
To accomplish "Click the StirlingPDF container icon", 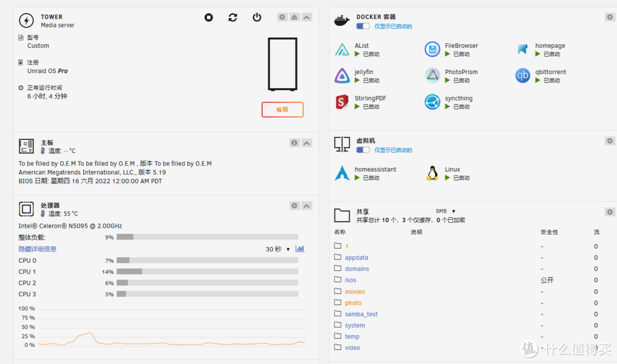I will [342, 102].
